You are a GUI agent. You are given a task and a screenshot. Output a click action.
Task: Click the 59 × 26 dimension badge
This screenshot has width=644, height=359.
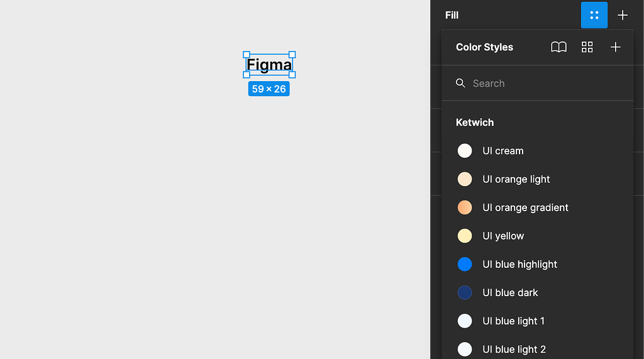pyautogui.click(x=269, y=89)
